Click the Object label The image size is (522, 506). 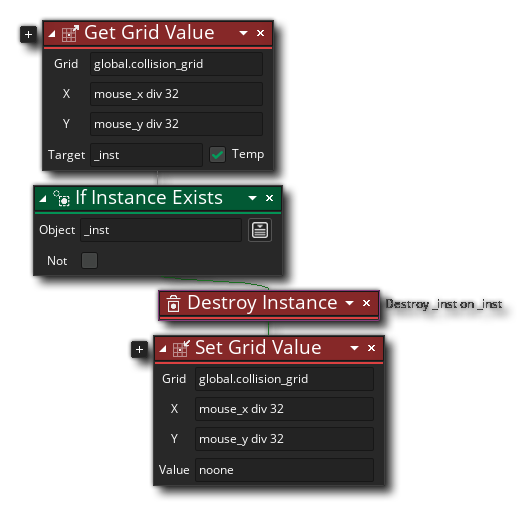[x=57, y=230]
